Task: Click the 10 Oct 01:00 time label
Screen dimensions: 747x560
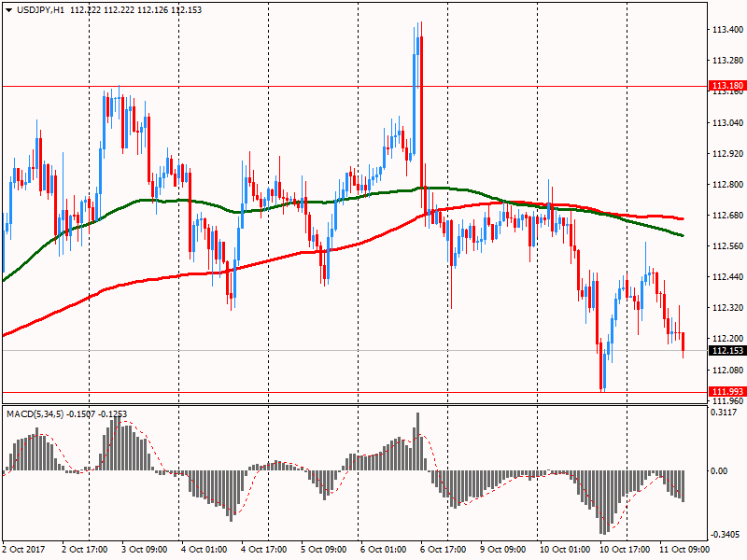Action: 565,550
